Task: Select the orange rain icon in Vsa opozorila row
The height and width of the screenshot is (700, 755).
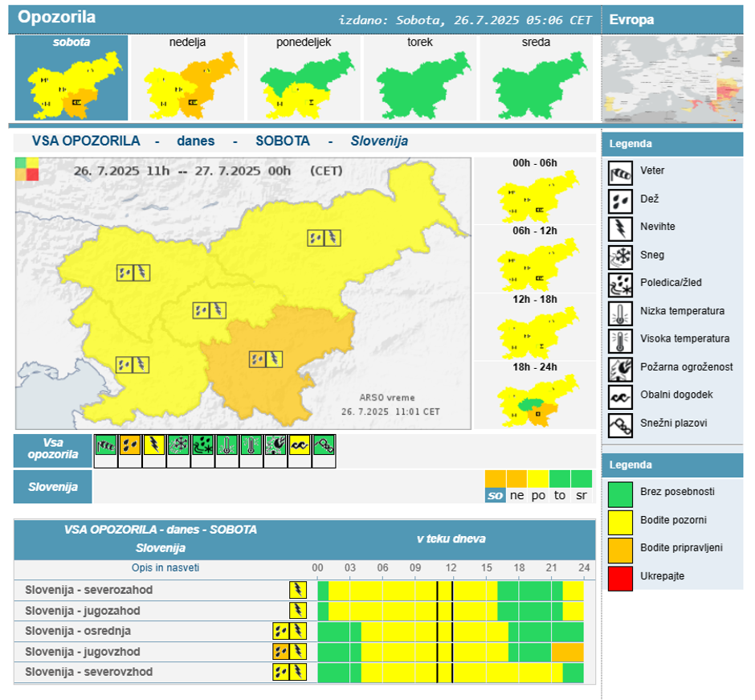Action: tap(130, 448)
